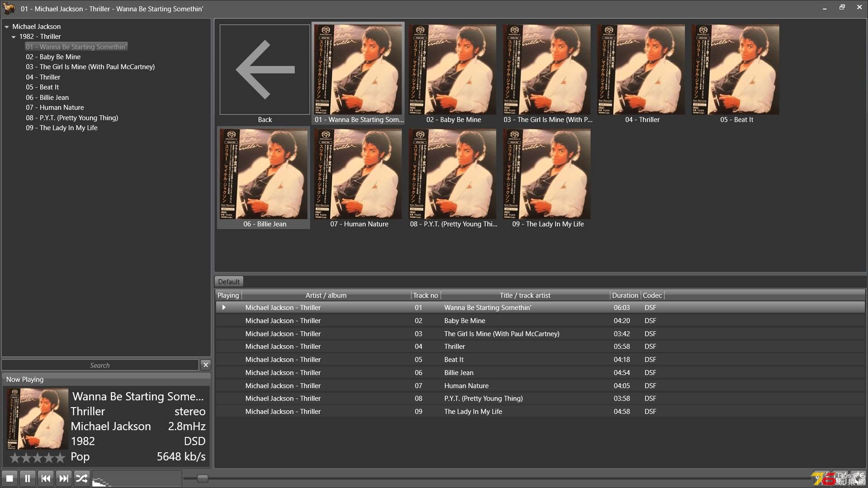Select playlist row Thriller, track 04
Viewport: 868px width, 488px height.
coord(540,347)
